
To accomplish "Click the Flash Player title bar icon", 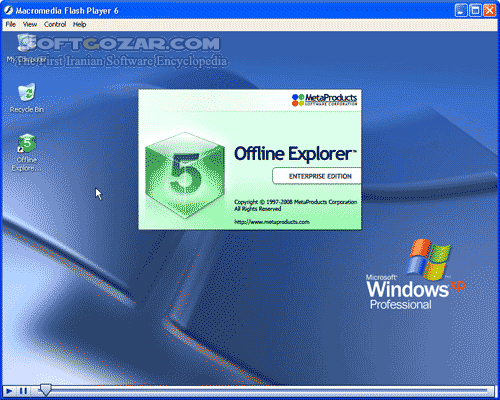I will [9, 11].
